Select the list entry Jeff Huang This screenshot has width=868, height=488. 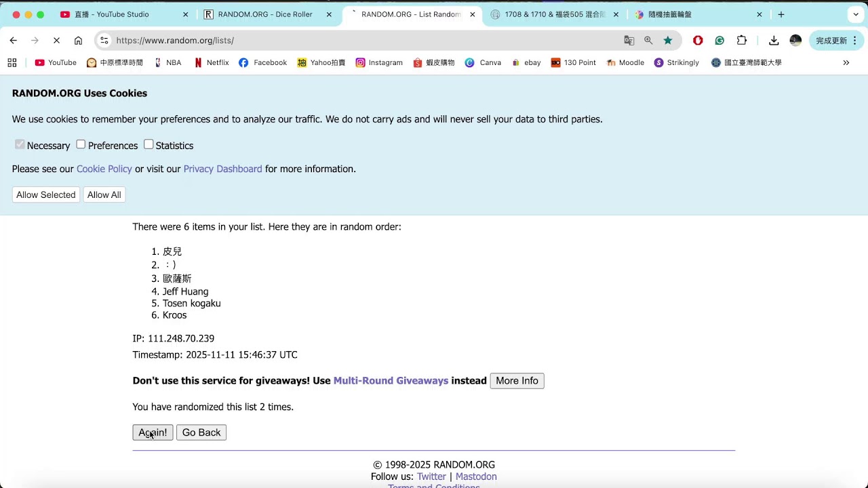pyautogui.click(x=185, y=291)
